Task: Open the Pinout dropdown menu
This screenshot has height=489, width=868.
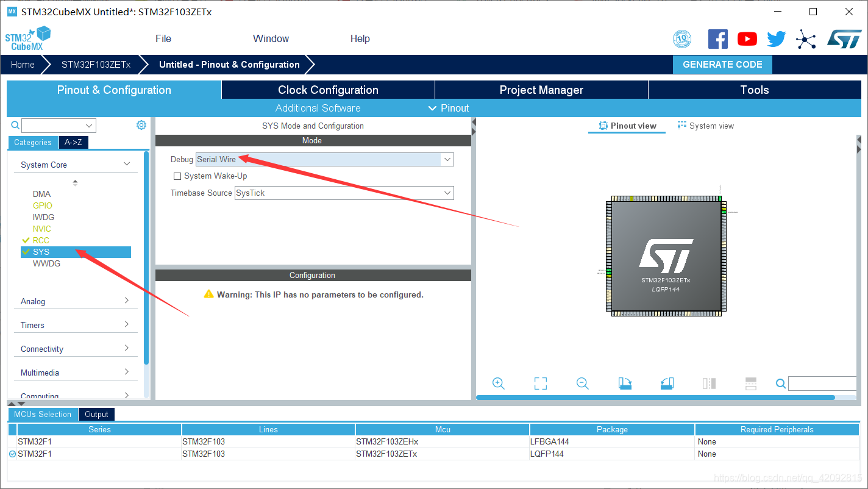Action: point(449,108)
